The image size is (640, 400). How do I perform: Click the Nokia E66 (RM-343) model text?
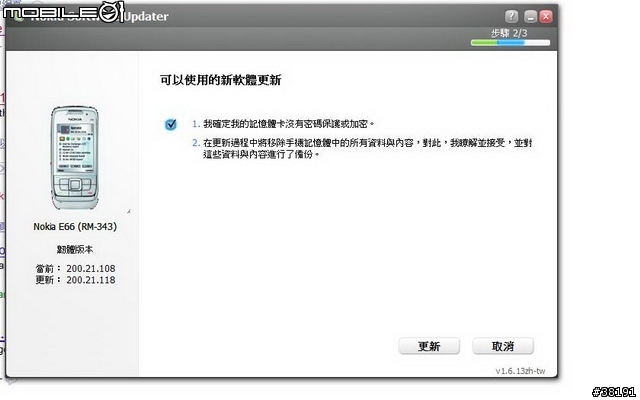pyautogui.click(x=75, y=227)
